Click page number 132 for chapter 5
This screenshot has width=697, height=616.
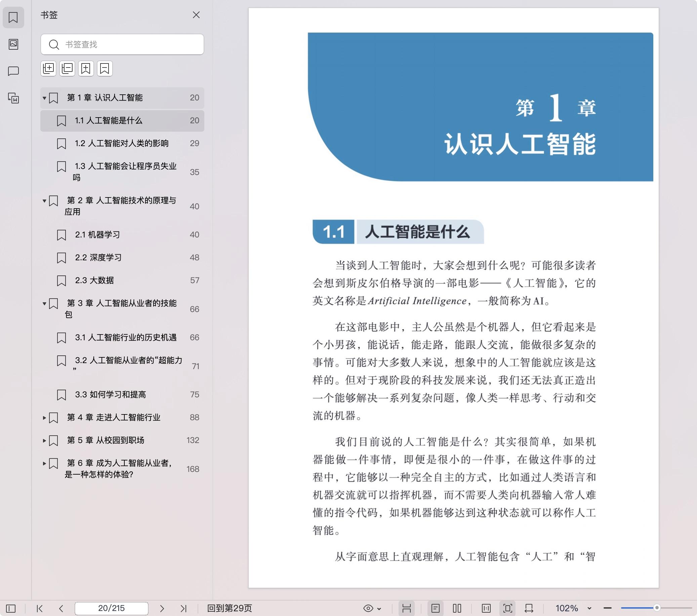(x=193, y=440)
